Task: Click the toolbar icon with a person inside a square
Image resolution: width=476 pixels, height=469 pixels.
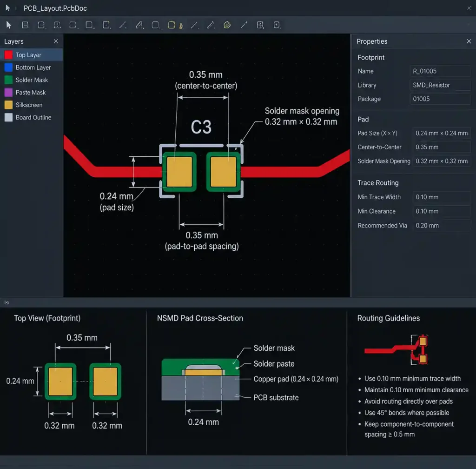Action: [x=57, y=25]
